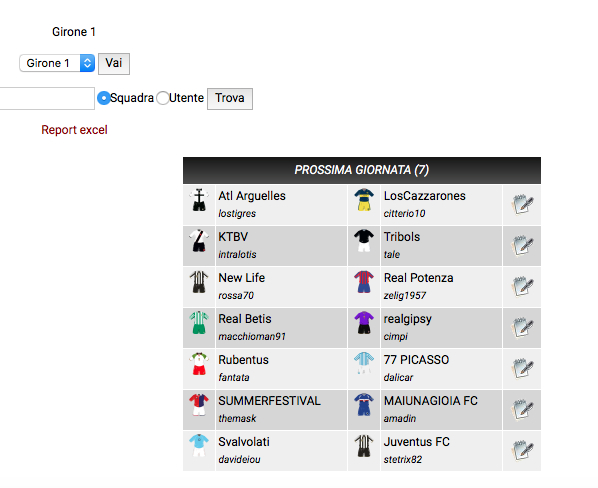The height and width of the screenshot is (488, 598).
Task: Open the Girone 1 dropdown
Action: point(57,63)
